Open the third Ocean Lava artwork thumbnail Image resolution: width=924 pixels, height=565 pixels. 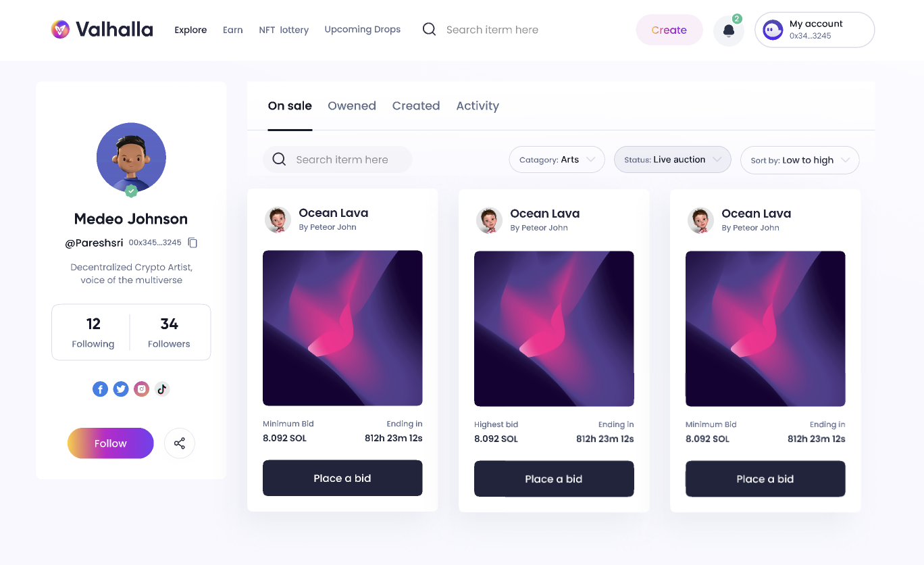765,329
